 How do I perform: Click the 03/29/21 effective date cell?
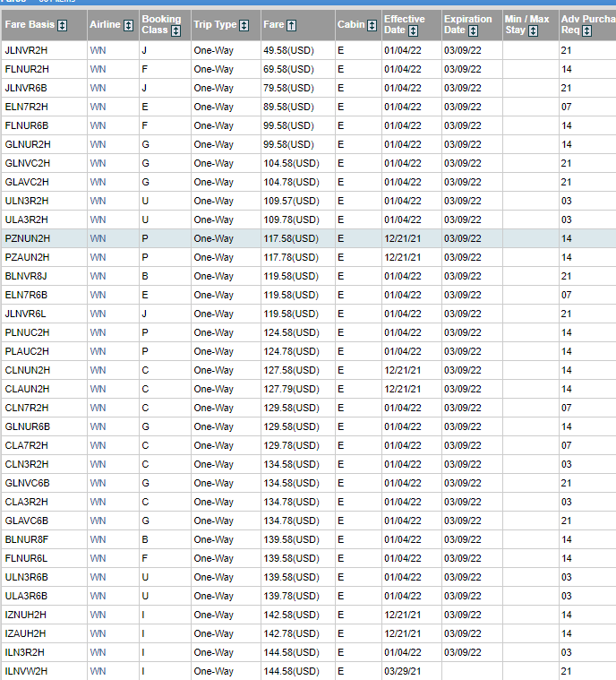click(404, 671)
